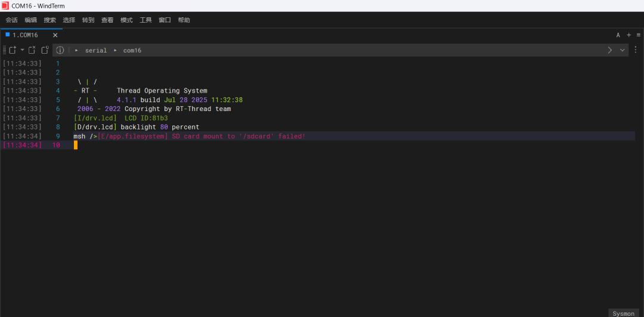
Task: Open the vertical three-dot options menu
Action: [636, 50]
